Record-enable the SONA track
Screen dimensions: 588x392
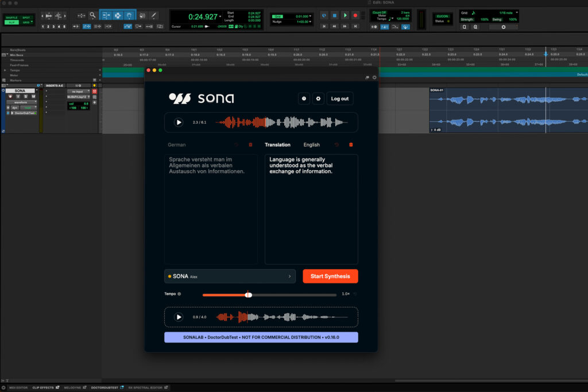coord(10,97)
